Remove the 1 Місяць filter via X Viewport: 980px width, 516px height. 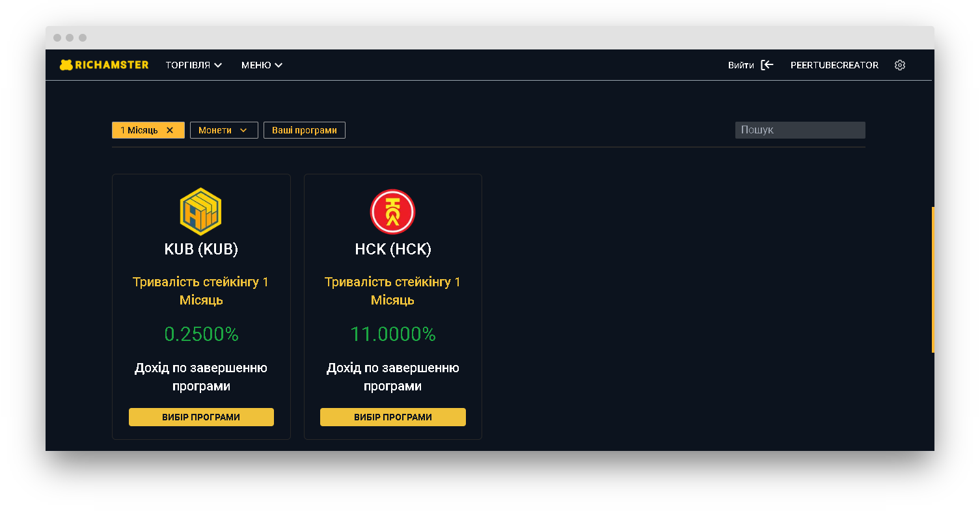[x=170, y=130]
